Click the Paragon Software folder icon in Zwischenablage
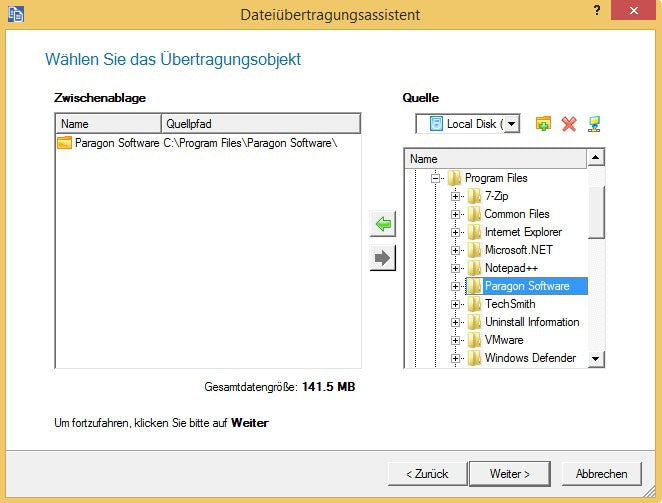The height and width of the screenshot is (503, 662). click(65, 143)
